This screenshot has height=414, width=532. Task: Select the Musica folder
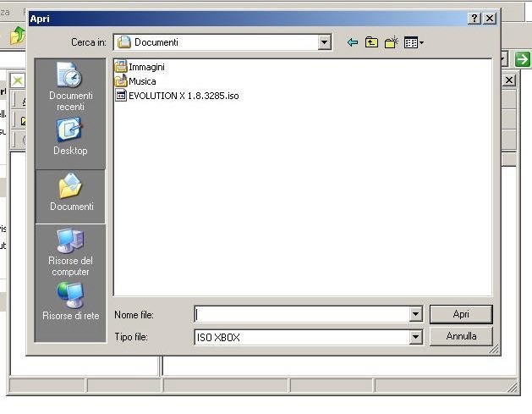point(141,81)
